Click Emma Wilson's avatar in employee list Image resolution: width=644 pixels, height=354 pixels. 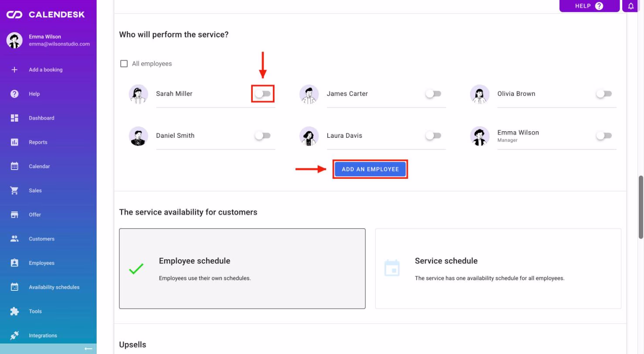tap(480, 136)
